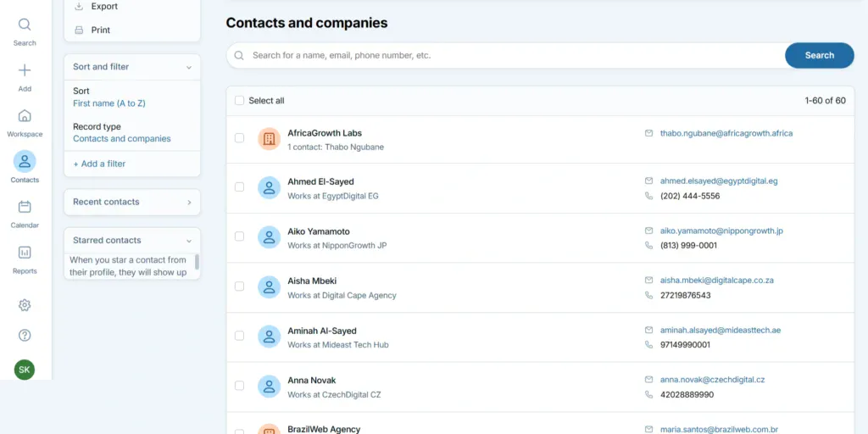Viewport: 868px width, 434px height.
Task: Check the Select all checkbox
Action: 239,100
